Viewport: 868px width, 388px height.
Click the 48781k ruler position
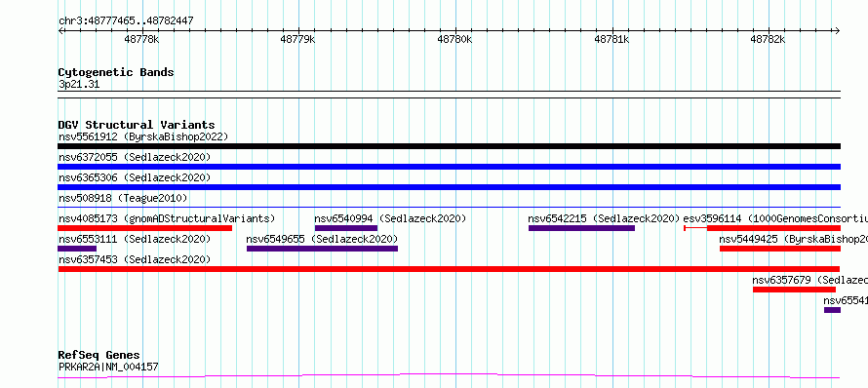(612, 39)
